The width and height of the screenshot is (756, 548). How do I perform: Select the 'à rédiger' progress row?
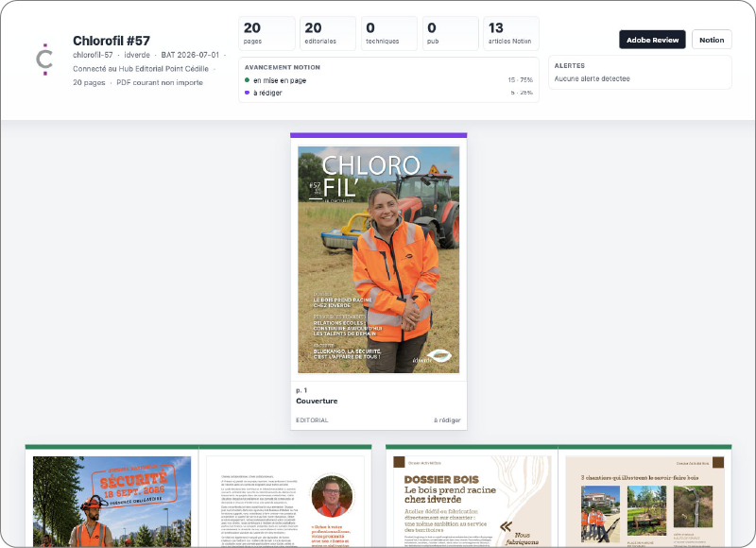click(388, 93)
